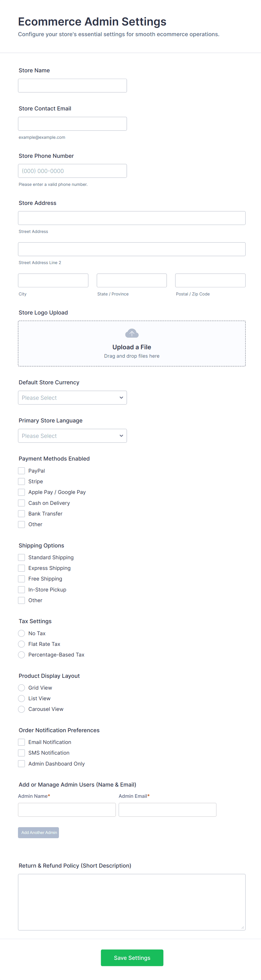
Task: Enable SMS Notification checkbox
Action: point(22,753)
